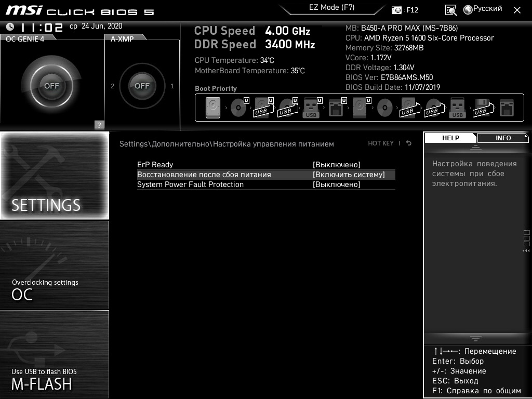Open the question mark help for OC Genie
The height and width of the screenshot is (399, 532).
[99, 125]
